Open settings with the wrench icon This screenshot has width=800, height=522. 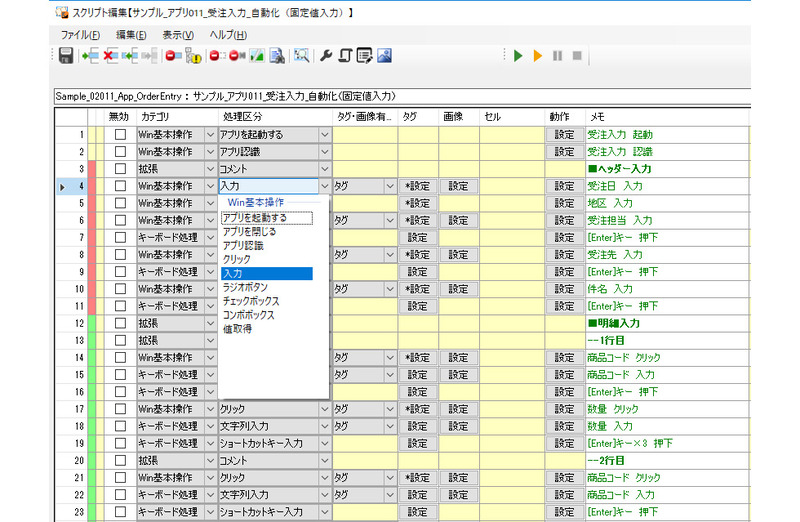[326, 56]
